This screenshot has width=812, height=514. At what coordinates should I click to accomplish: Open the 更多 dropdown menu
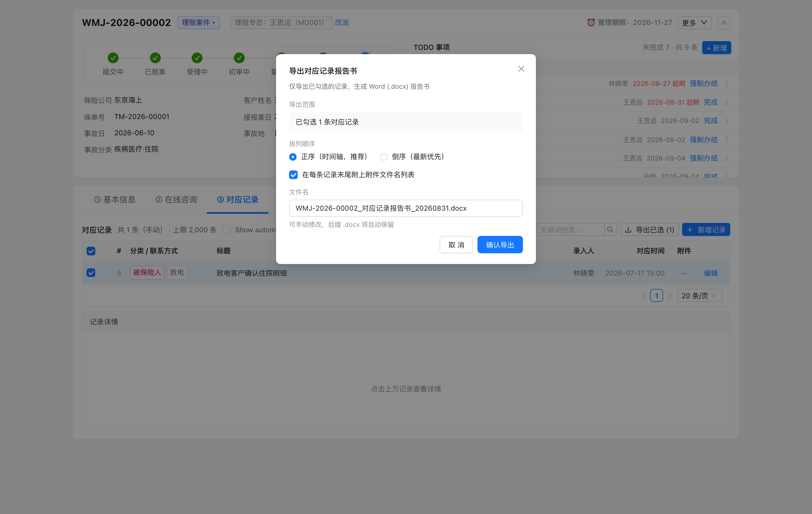694,23
